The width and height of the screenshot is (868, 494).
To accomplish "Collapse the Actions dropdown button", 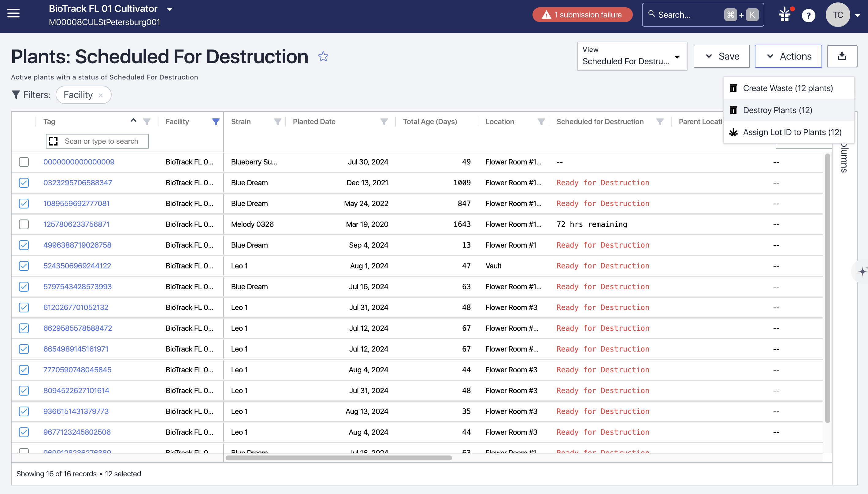I will [x=788, y=56].
